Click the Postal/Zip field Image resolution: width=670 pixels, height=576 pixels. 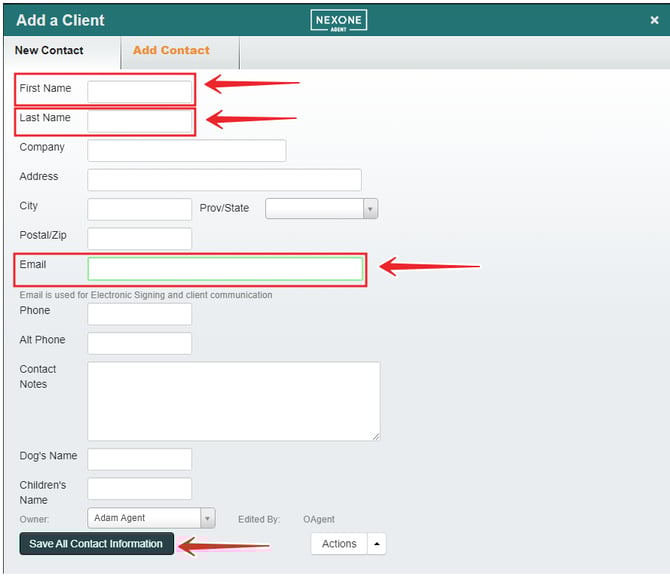point(139,238)
